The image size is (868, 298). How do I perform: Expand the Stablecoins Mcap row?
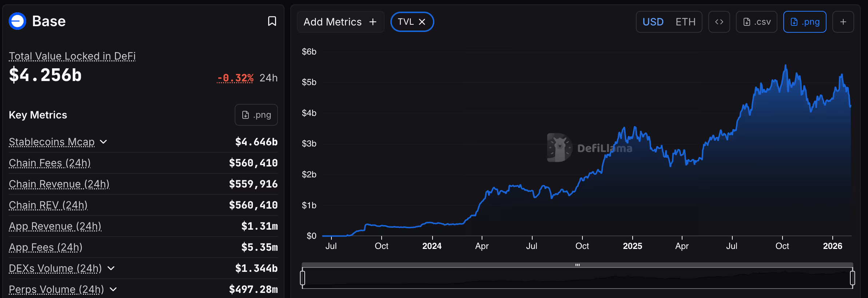(103, 142)
